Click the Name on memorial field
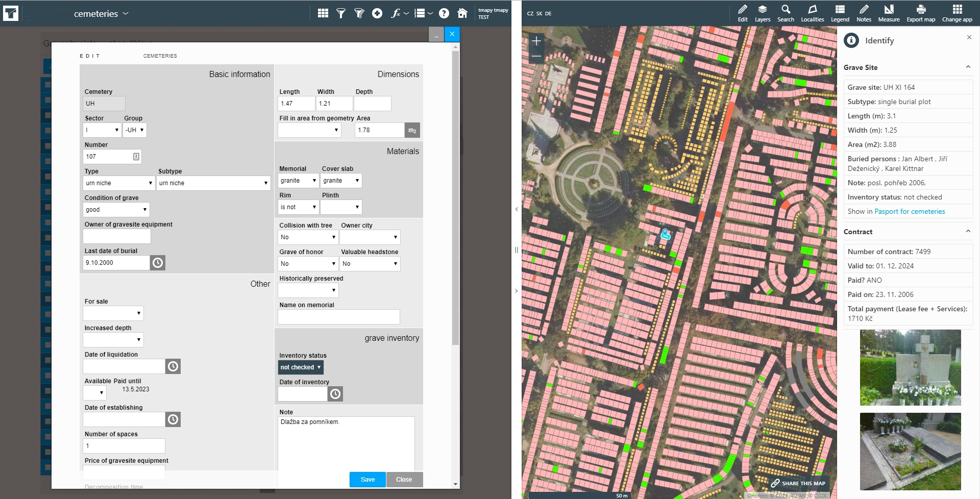Image resolution: width=980 pixels, height=499 pixels. point(339,317)
